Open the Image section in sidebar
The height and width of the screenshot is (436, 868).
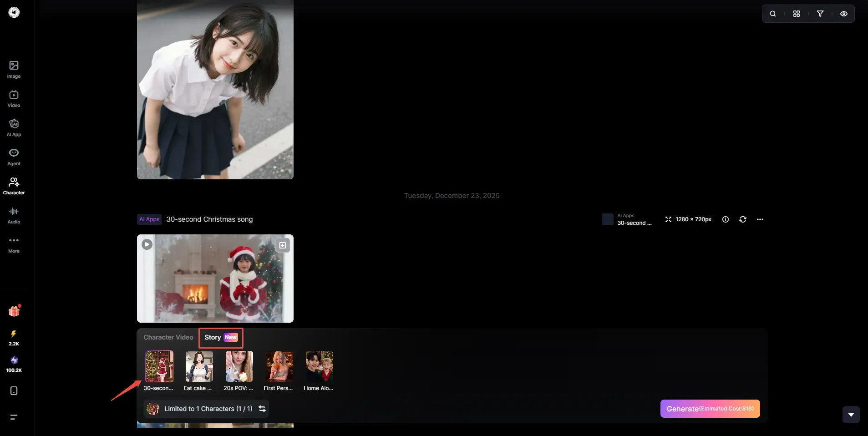tap(14, 70)
